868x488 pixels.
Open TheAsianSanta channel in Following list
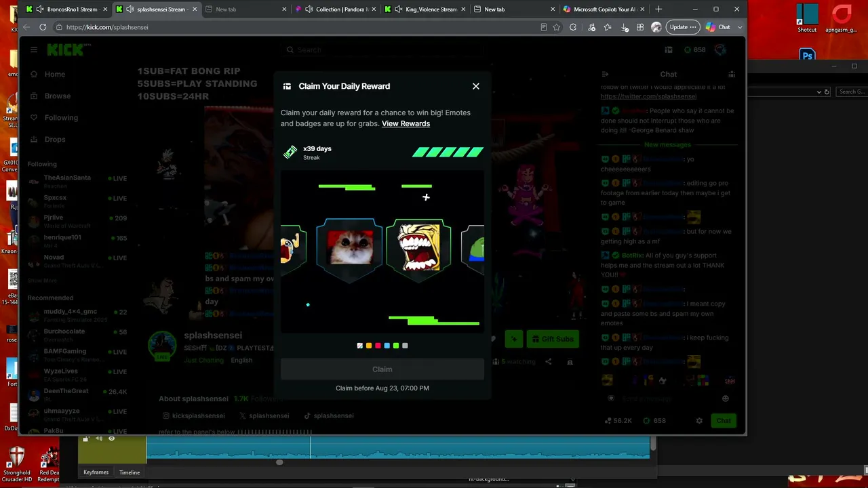point(78,181)
